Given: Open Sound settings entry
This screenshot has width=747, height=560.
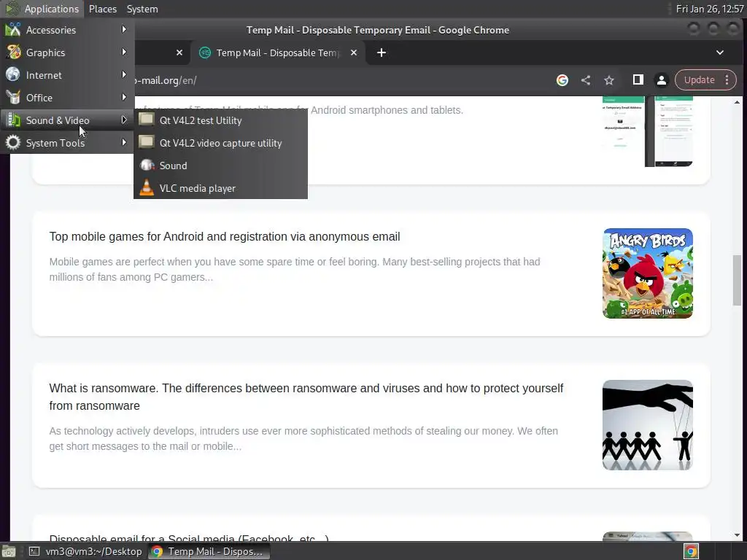Looking at the screenshot, I should coord(220,166).
